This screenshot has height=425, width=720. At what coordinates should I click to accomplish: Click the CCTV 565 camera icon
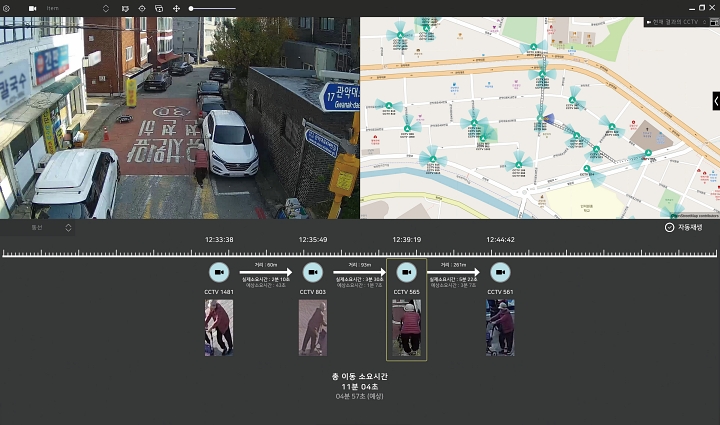[406, 272]
